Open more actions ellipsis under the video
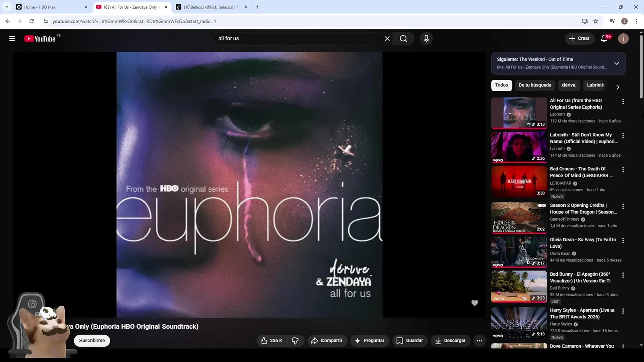Image resolution: width=644 pixels, height=362 pixels. (x=479, y=341)
